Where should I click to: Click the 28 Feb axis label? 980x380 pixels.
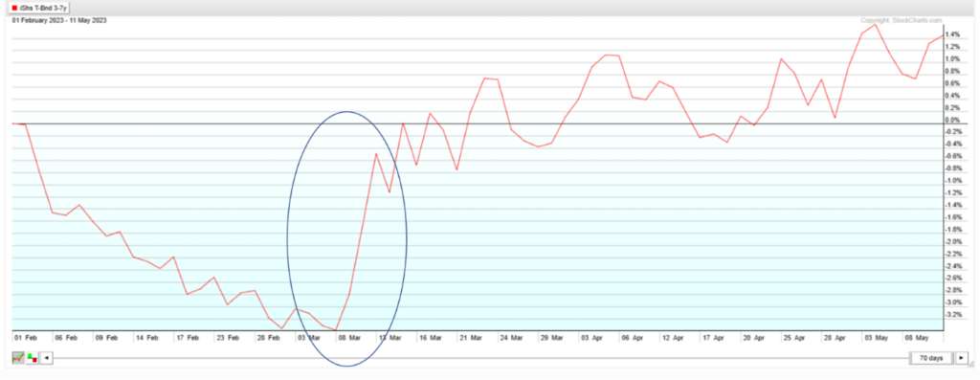point(269,338)
